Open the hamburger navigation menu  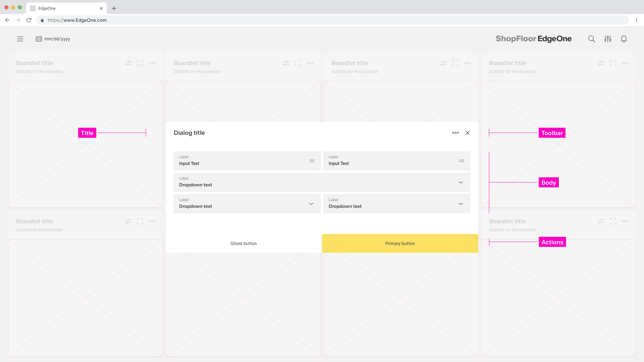pyautogui.click(x=20, y=39)
